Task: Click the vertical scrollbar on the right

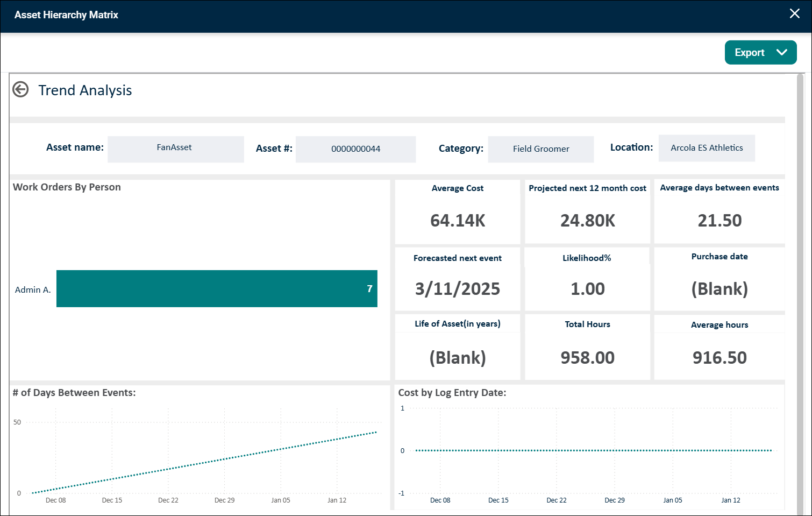Action: (800, 294)
